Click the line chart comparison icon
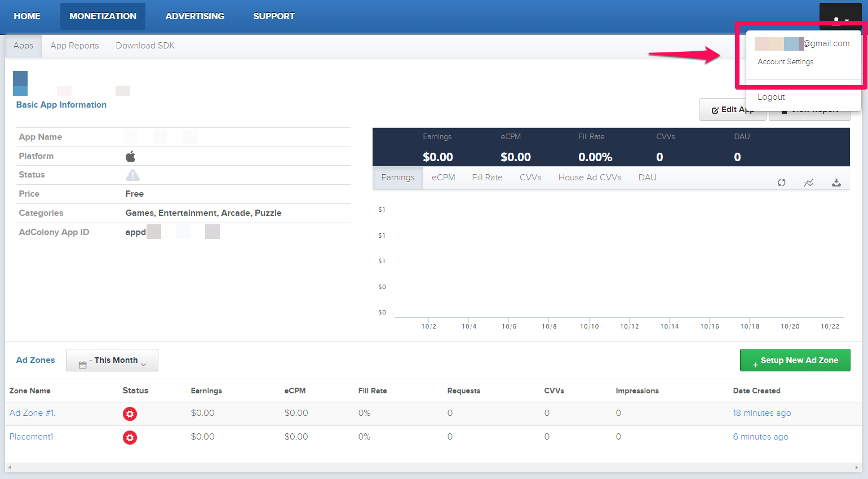 pyautogui.click(x=808, y=183)
